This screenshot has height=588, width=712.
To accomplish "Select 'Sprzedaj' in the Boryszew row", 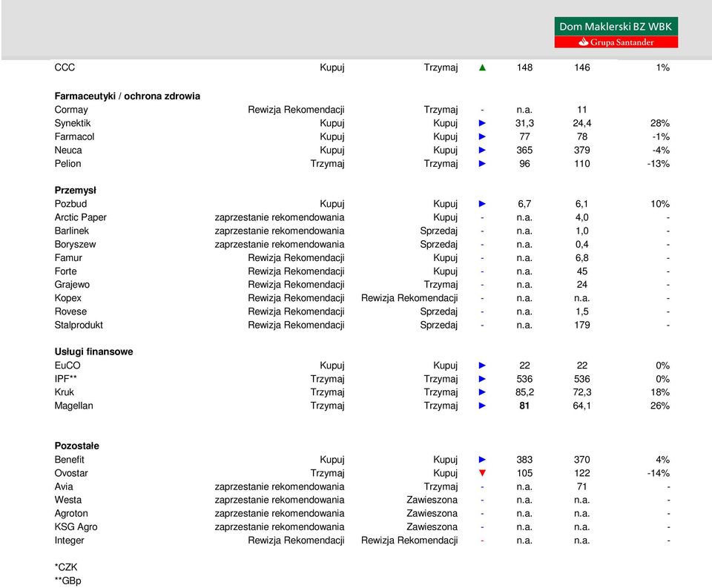I will tap(438, 245).
